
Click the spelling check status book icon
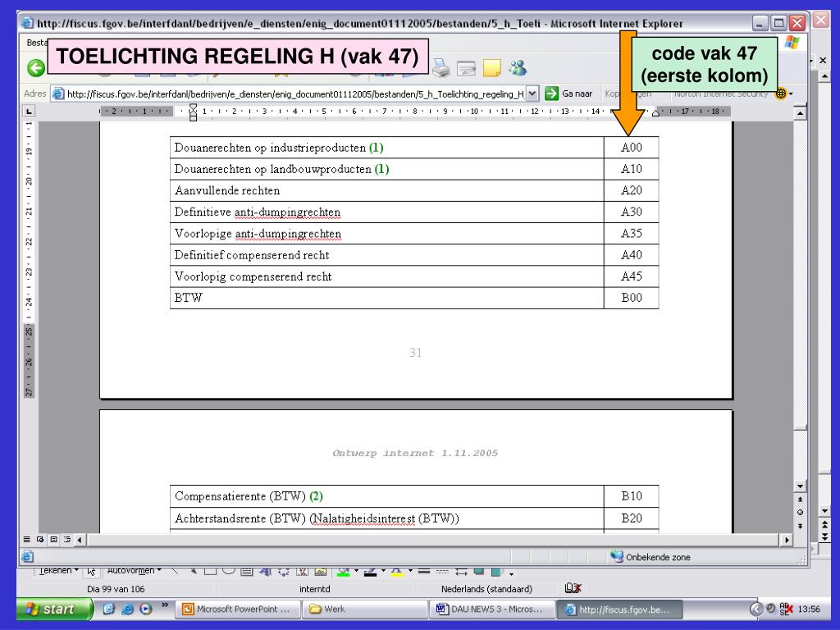tap(573, 589)
